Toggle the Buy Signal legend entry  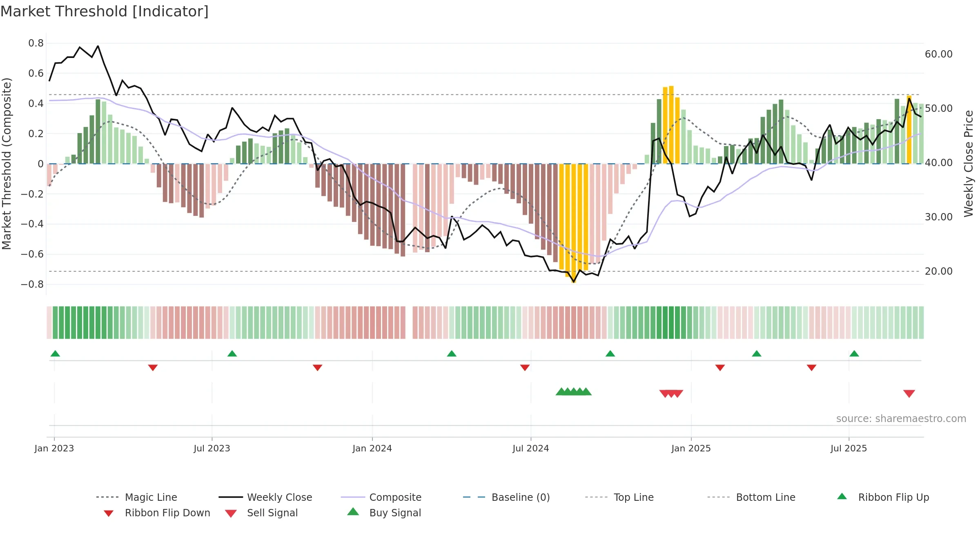tap(384, 513)
